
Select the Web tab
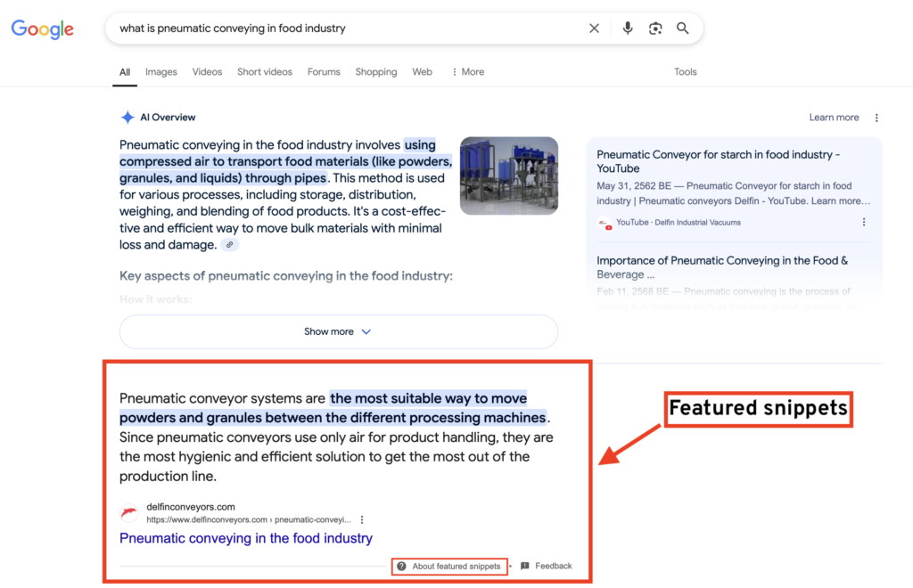pyautogui.click(x=422, y=72)
